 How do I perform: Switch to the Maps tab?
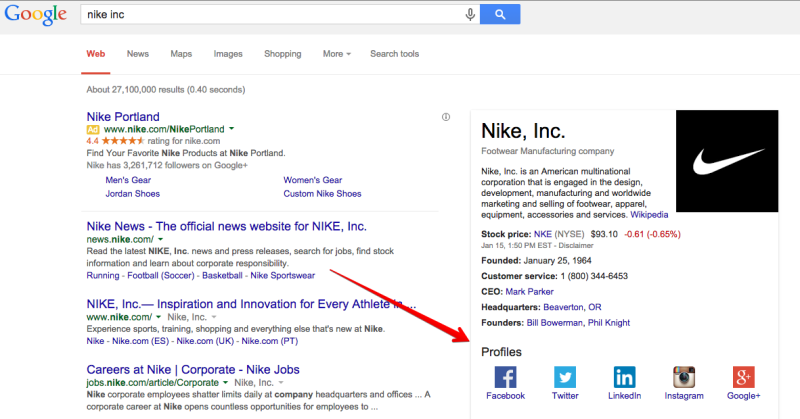[181, 54]
